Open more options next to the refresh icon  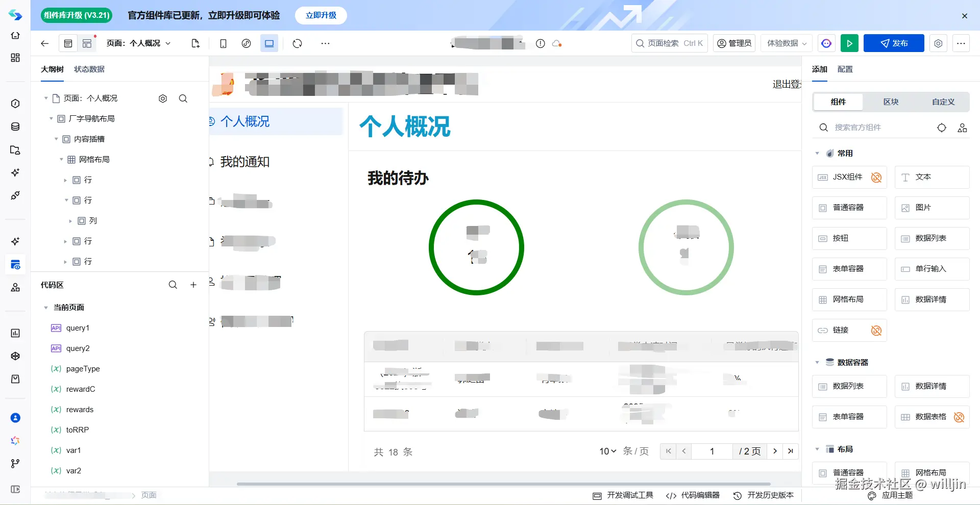[325, 43]
